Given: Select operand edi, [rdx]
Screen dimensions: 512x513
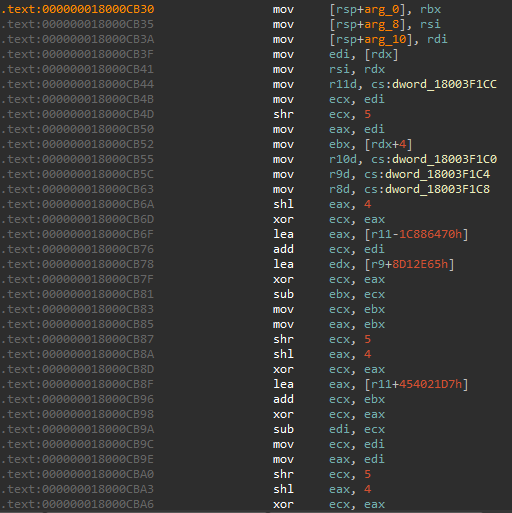Looking at the screenshot, I should (364, 54).
